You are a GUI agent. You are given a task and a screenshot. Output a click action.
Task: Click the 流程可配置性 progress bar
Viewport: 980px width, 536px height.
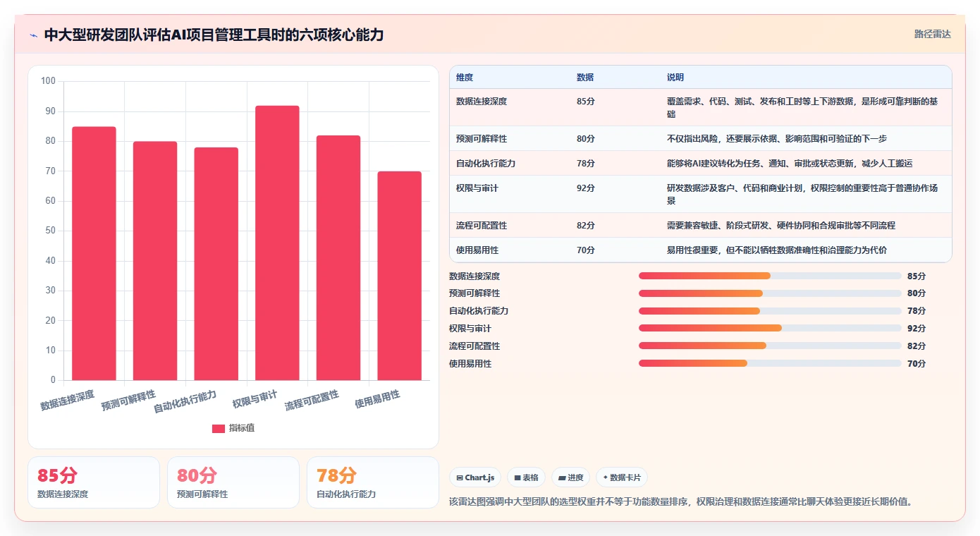point(770,346)
